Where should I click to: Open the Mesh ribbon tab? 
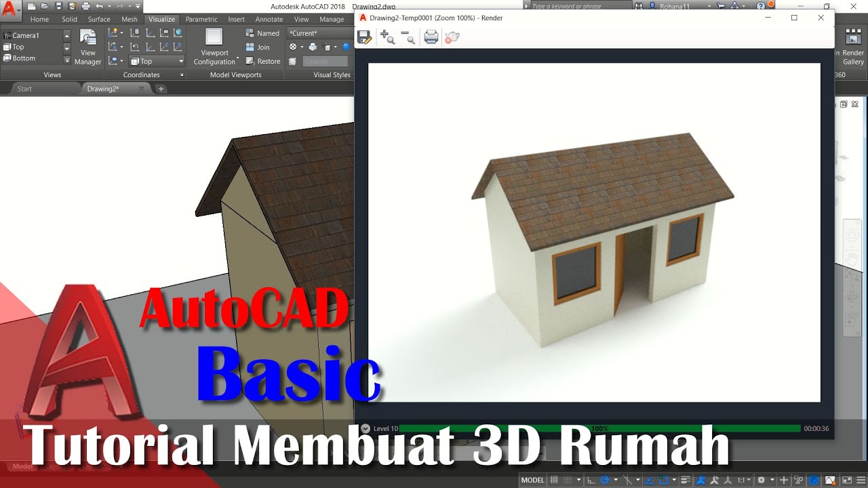(130, 19)
